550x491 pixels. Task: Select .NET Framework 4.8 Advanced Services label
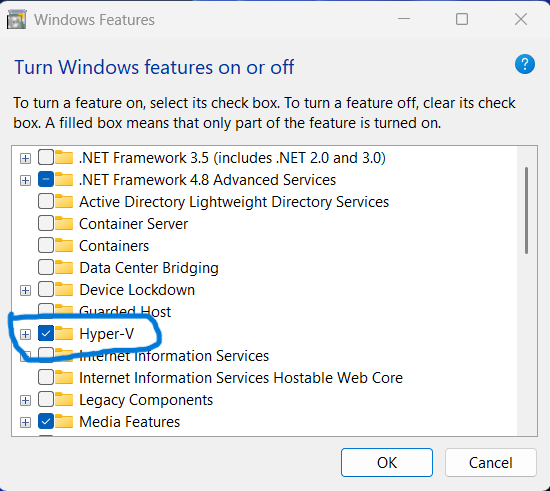click(x=207, y=180)
